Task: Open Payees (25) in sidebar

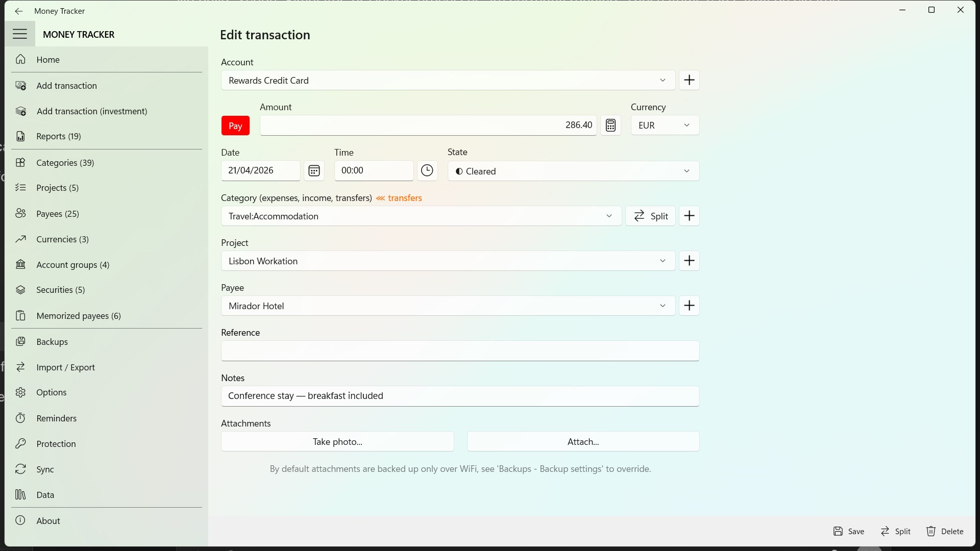Action: click(x=107, y=214)
